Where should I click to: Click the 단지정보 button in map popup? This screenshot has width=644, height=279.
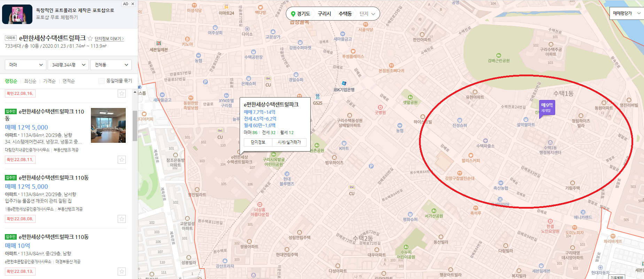coord(258,142)
